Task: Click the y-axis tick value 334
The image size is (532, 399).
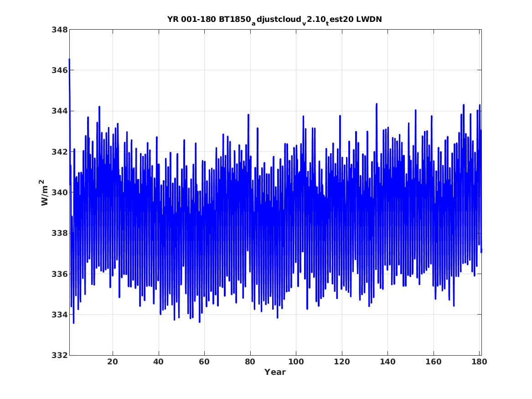Action: click(59, 315)
